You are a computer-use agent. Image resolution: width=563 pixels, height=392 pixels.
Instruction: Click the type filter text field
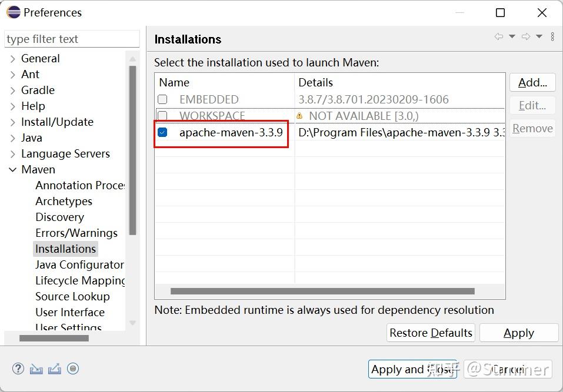click(72, 39)
